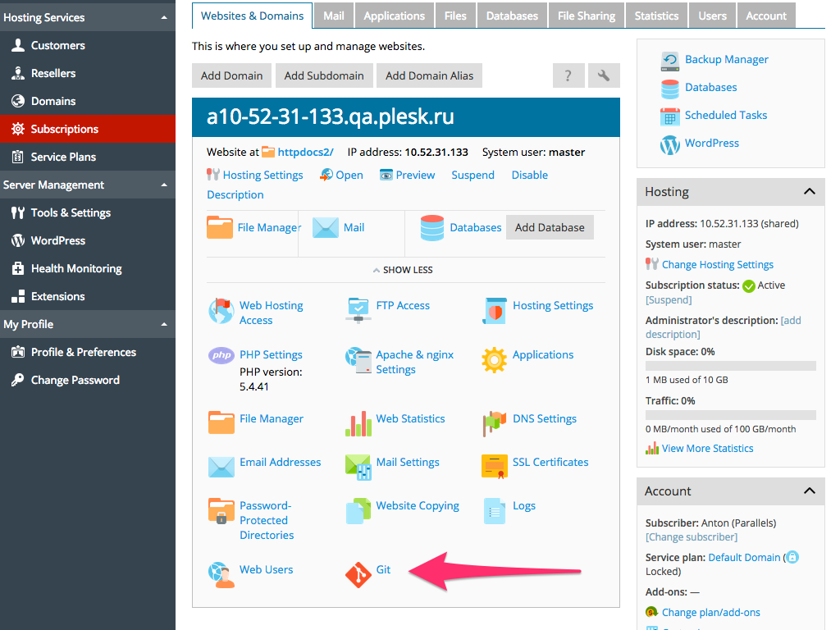Image resolution: width=840 pixels, height=630 pixels.
Task: Click the wrench settings icon button
Action: [604, 75]
